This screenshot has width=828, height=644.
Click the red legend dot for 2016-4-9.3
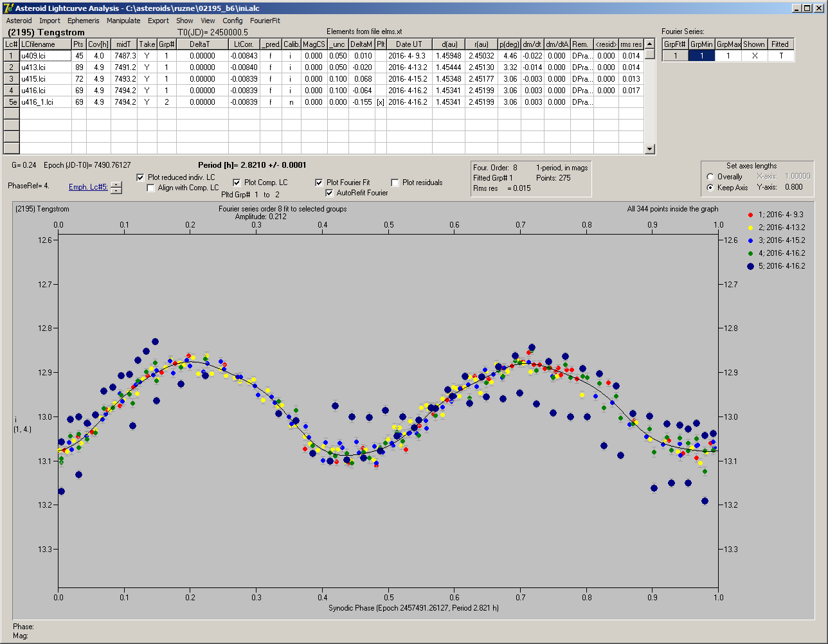click(750, 215)
